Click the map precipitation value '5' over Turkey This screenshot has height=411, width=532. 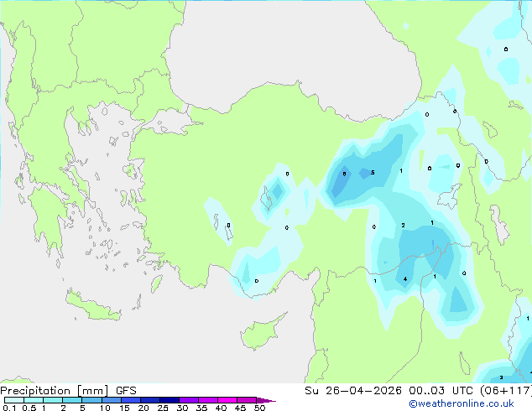(x=373, y=172)
